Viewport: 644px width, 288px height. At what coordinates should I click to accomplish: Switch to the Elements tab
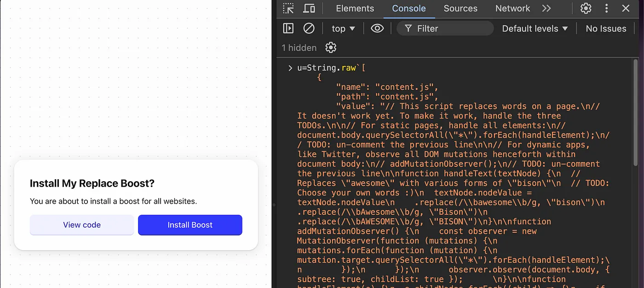pos(355,8)
